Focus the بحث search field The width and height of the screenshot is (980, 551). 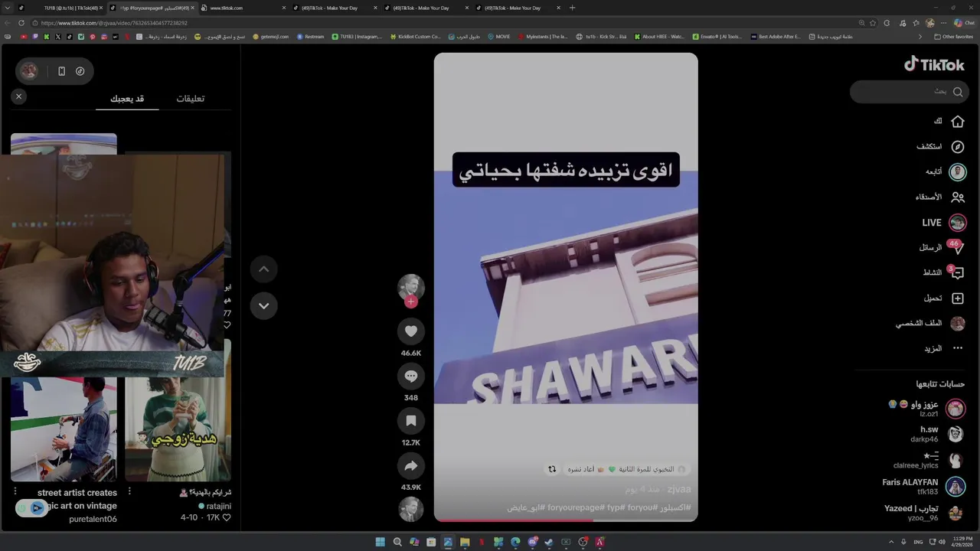(908, 92)
